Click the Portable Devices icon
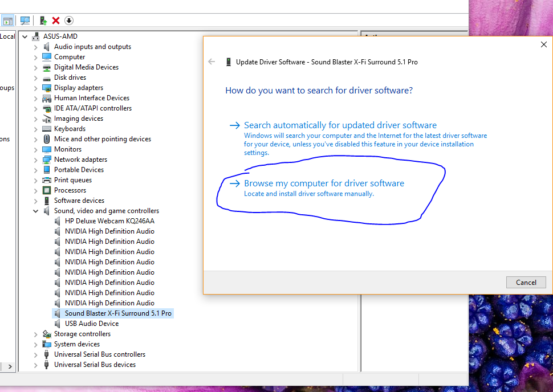553x392 pixels. click(x=47, y=170)
